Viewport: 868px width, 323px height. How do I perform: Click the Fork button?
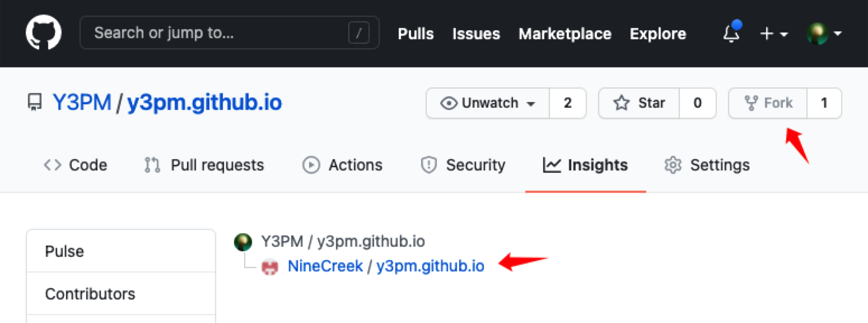(768, 103)
